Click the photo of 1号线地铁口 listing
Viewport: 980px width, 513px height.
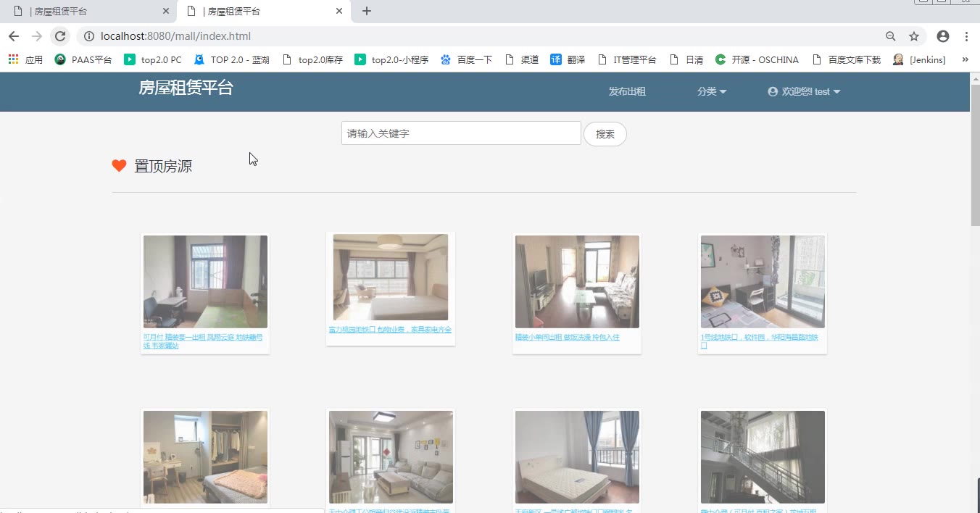pyautogui.click(x=763, y=282)
